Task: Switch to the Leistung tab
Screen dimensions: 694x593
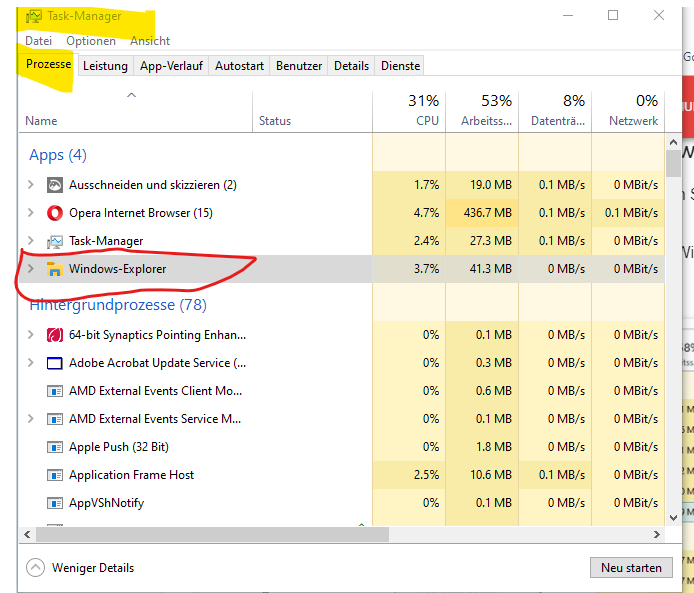Action: (x=105, y=66)
